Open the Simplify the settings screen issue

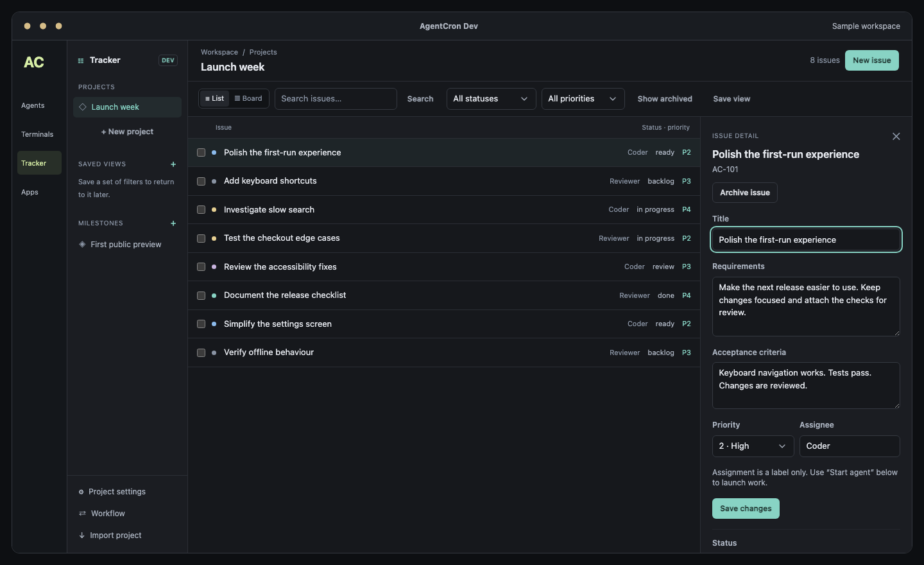(x=444, y=324)
